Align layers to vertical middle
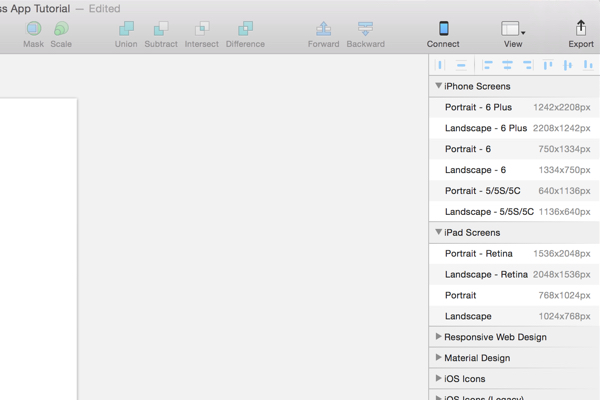The image size is (600, 400). click(x=568, y=65)
